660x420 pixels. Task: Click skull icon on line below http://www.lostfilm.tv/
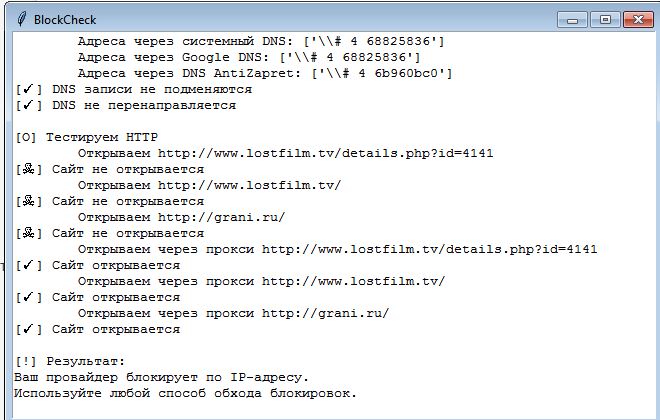click(x=28, y=201)
